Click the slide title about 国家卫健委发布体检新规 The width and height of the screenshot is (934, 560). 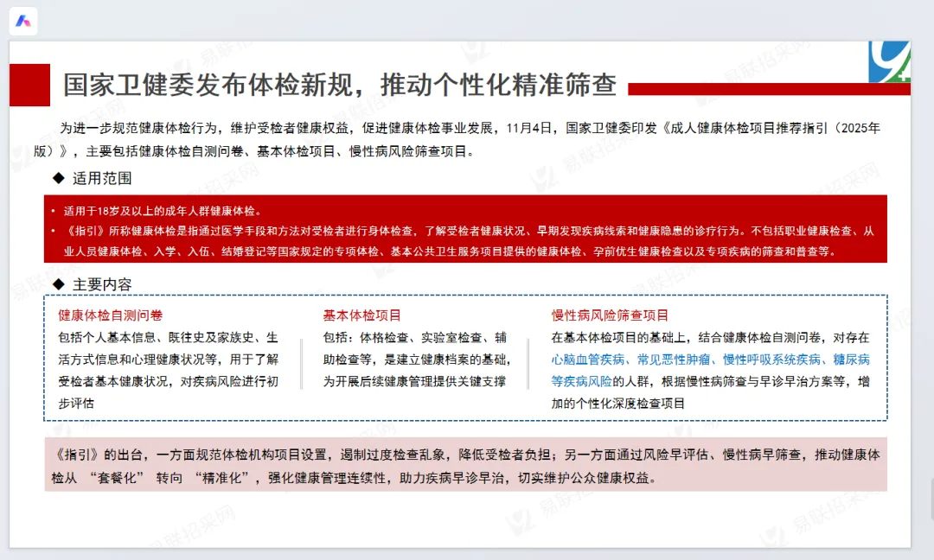click(340, 85)
